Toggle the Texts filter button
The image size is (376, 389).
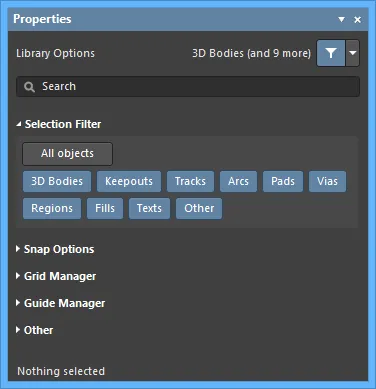(x=149, y=208)
